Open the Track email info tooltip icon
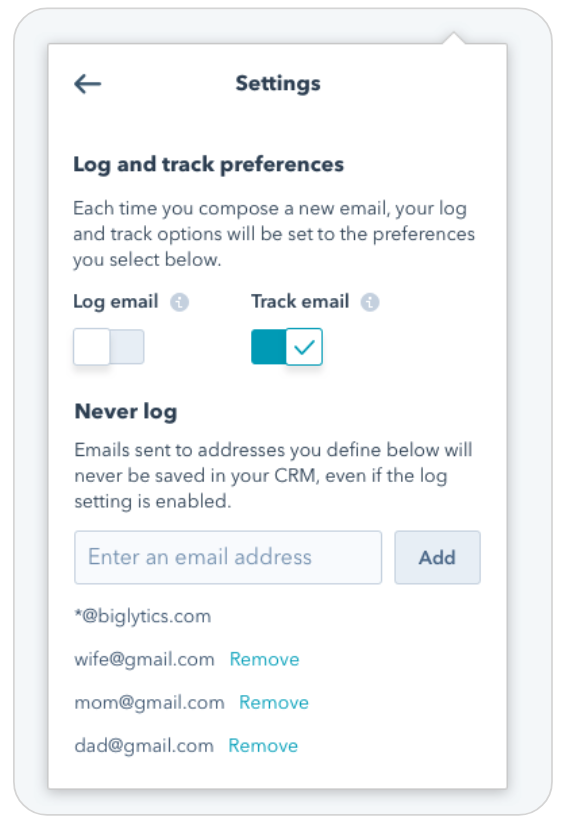This screenshot has width=564, height=823. tap(370, 302)
